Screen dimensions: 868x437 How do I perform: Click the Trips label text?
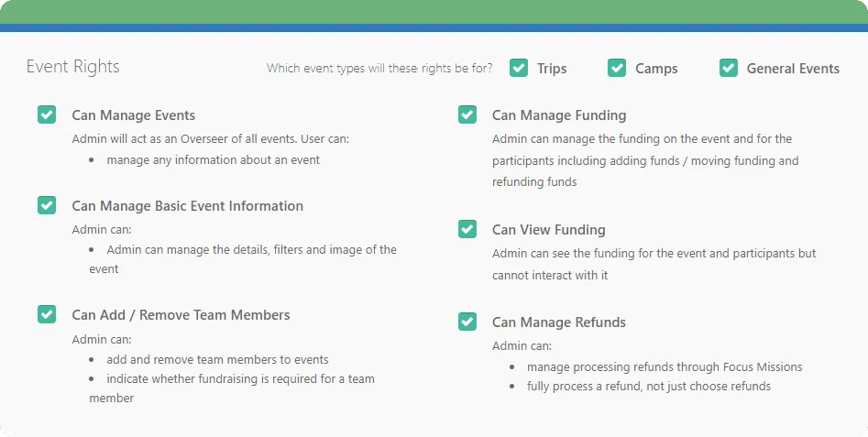click(552, 69)
